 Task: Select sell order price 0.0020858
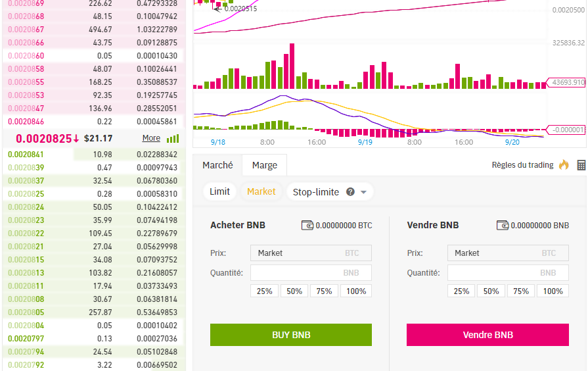pos(26,69)
